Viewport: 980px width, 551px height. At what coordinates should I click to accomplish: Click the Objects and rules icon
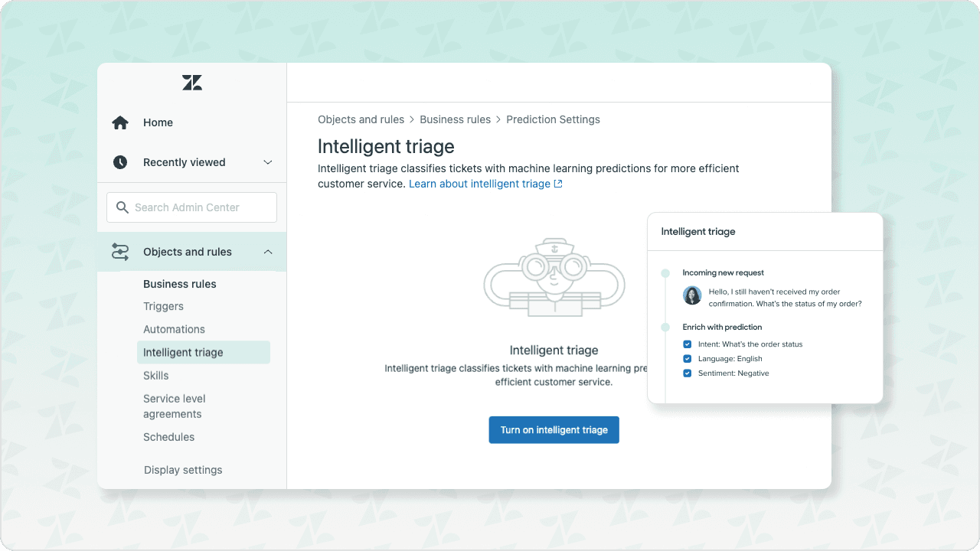[120, 252]
